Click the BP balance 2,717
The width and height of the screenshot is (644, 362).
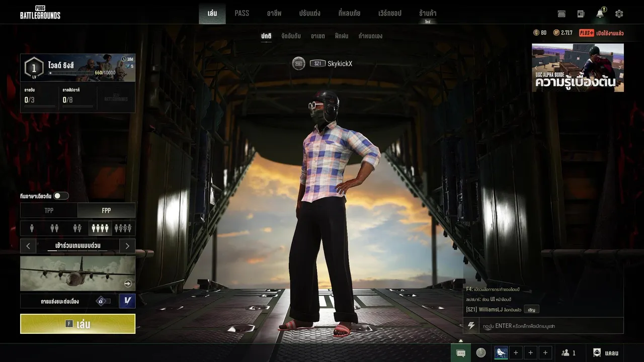(x=563, y=33)
